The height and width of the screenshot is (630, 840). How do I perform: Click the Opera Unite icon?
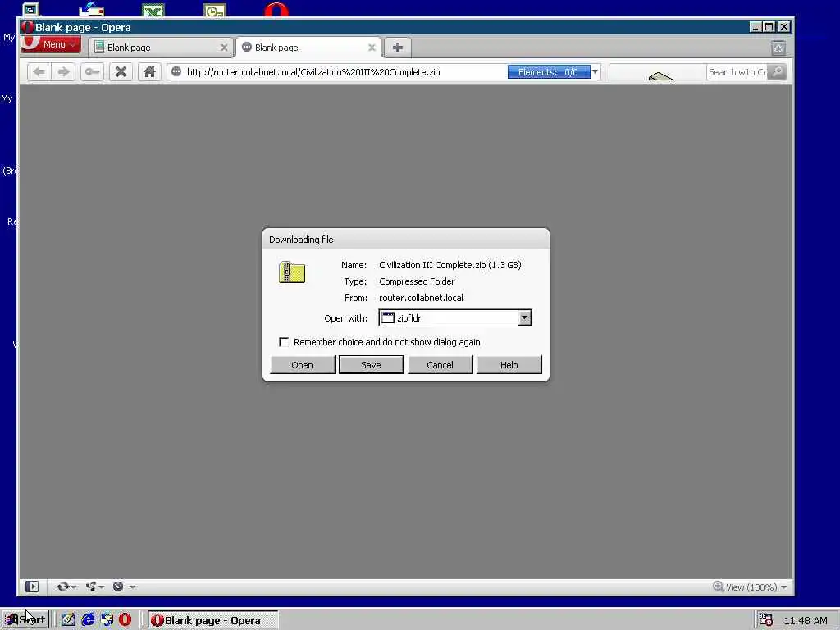(x=91, y=587)
